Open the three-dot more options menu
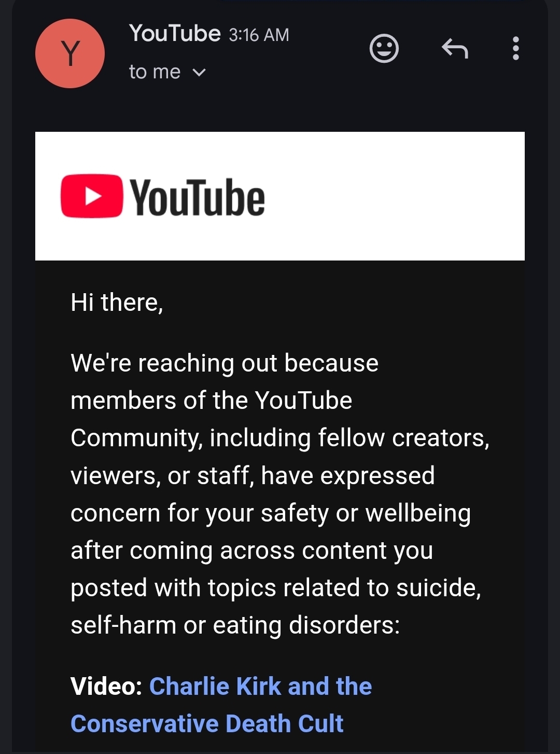This screenshot has height=754, width=560. pyautogui.click(x=515, y=48)
